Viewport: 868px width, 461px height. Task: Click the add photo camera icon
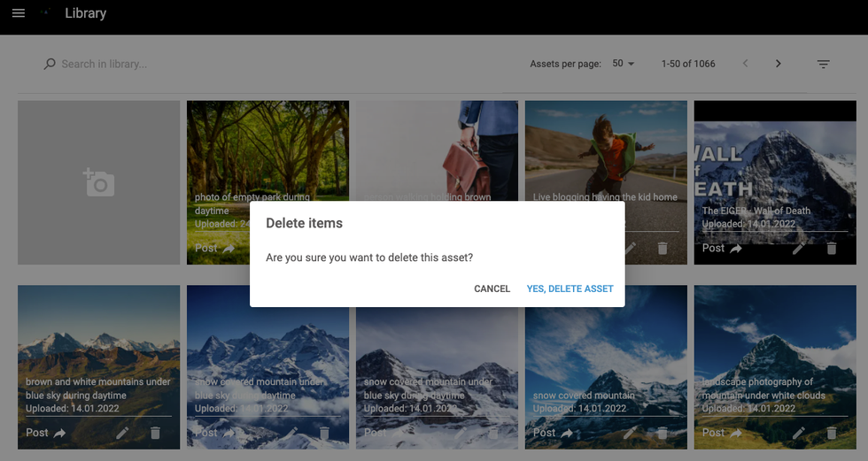coord(98,182)
